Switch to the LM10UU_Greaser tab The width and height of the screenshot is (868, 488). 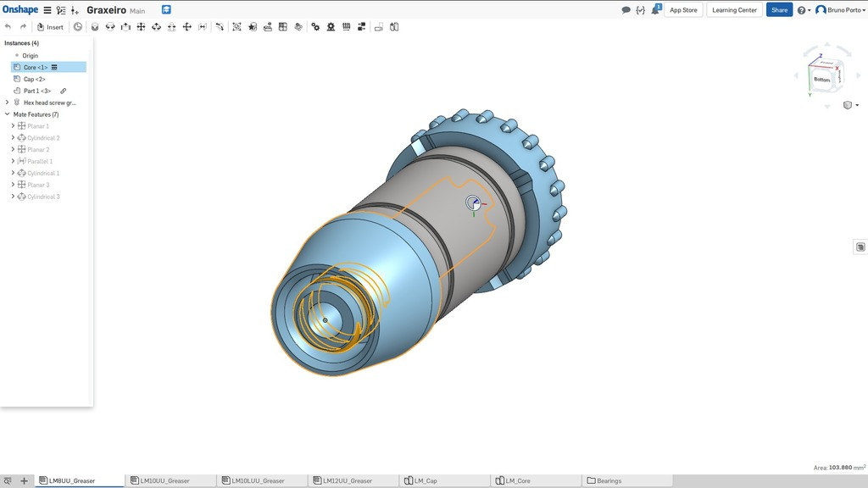pos(171,481)
